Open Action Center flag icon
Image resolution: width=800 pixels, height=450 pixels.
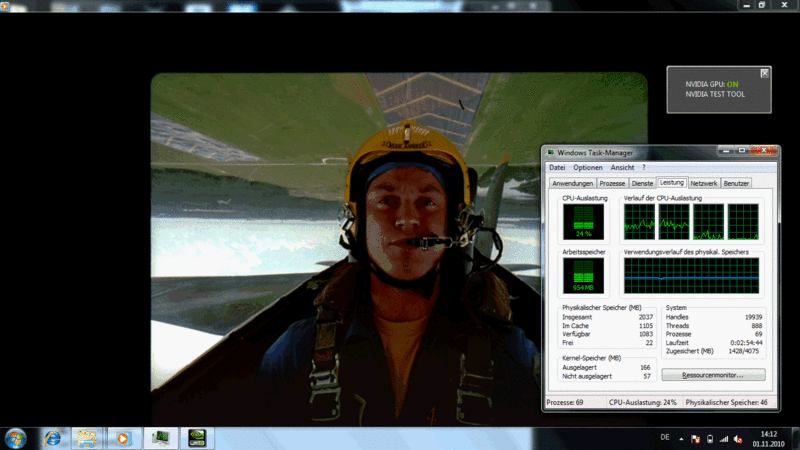695,439
